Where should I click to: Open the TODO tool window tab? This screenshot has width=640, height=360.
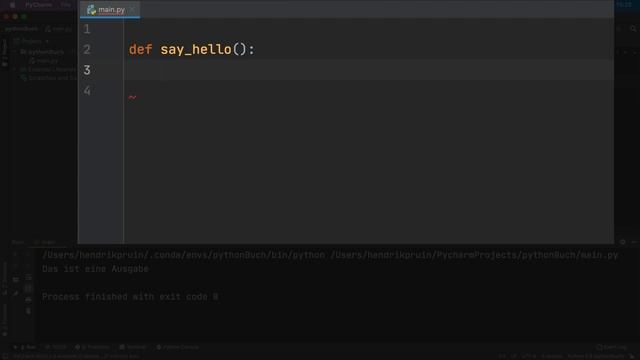point(56,347)
